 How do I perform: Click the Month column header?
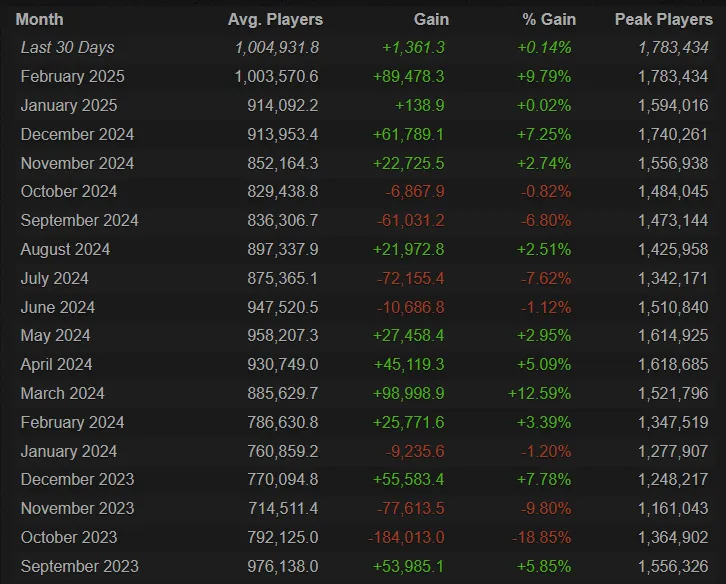tap(39, 19)
